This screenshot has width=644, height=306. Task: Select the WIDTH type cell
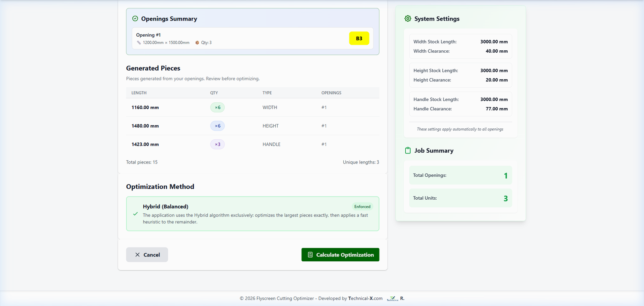tap(270, 108)
